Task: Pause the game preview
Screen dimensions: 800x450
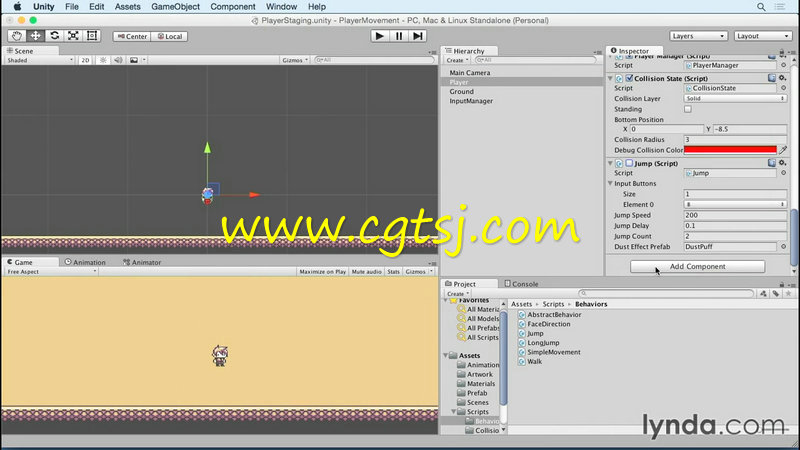Action: tap(398, 36)
